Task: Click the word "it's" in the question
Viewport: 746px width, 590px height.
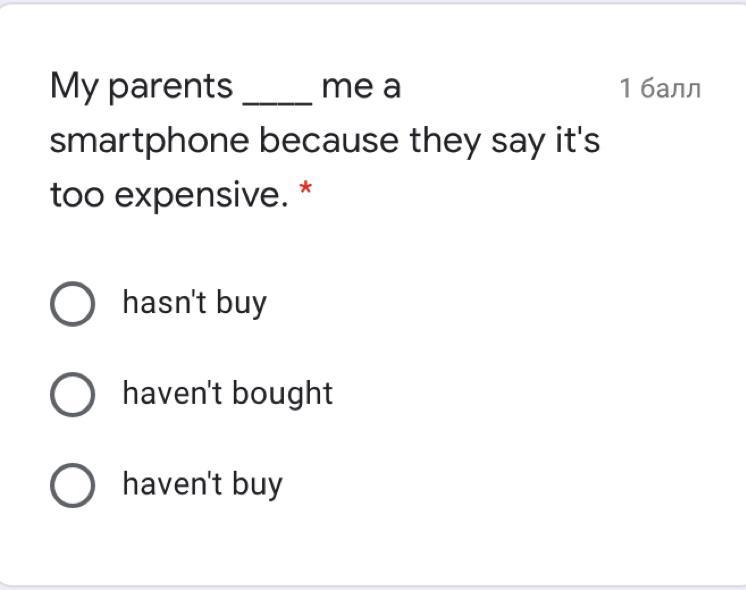Action: click(x=577, y=141)
